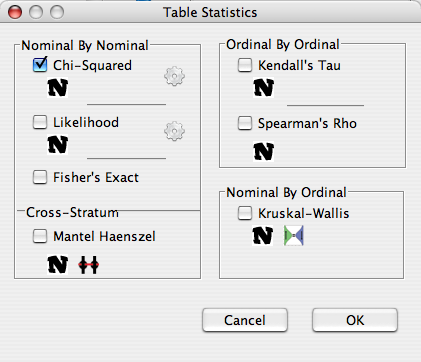Click the green-blue plot icon under Kruskal-Wallis
Screen dimensions: 421x362
(x=294, y=236)
